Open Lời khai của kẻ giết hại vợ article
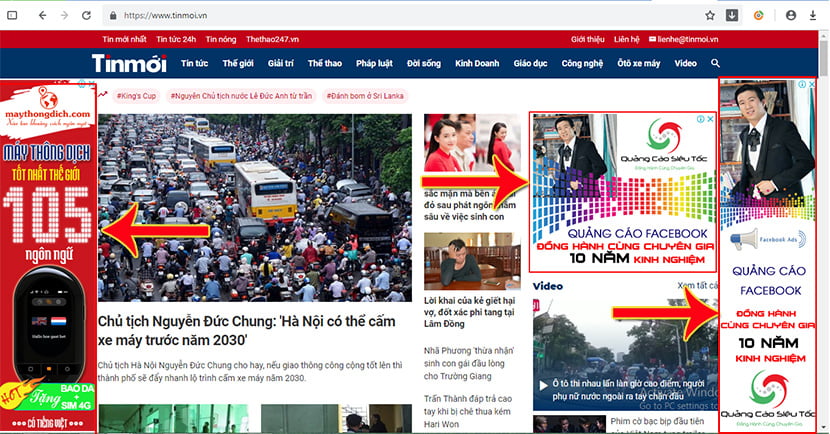 pyautogui.click(x=470, y=312)
